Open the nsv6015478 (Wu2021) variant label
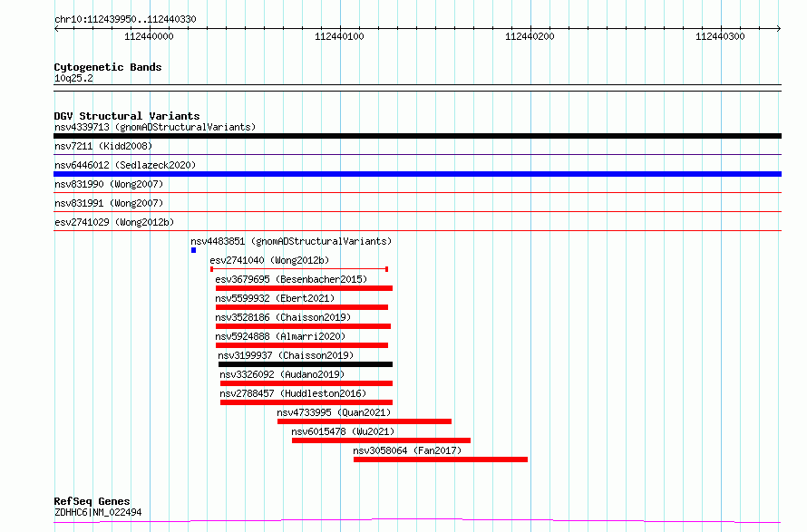Screen dimensions: 807x532 pyautogui.click(x=343, y=431)
